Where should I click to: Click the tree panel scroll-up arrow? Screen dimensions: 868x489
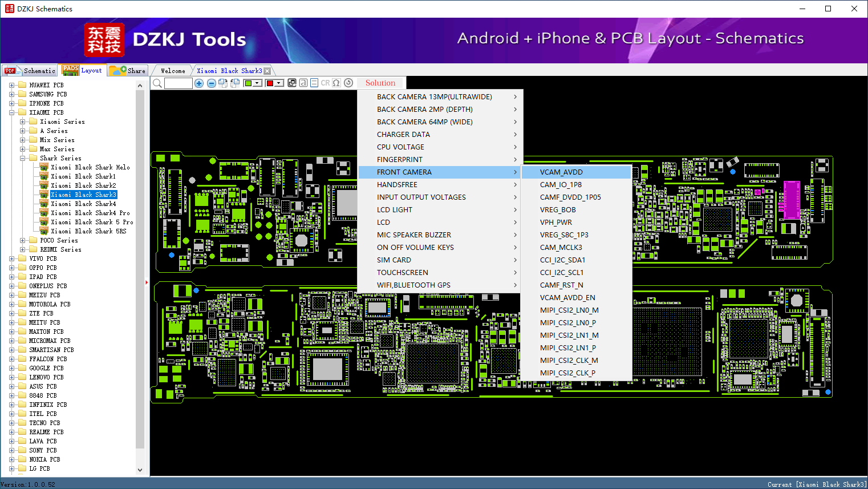140,86
